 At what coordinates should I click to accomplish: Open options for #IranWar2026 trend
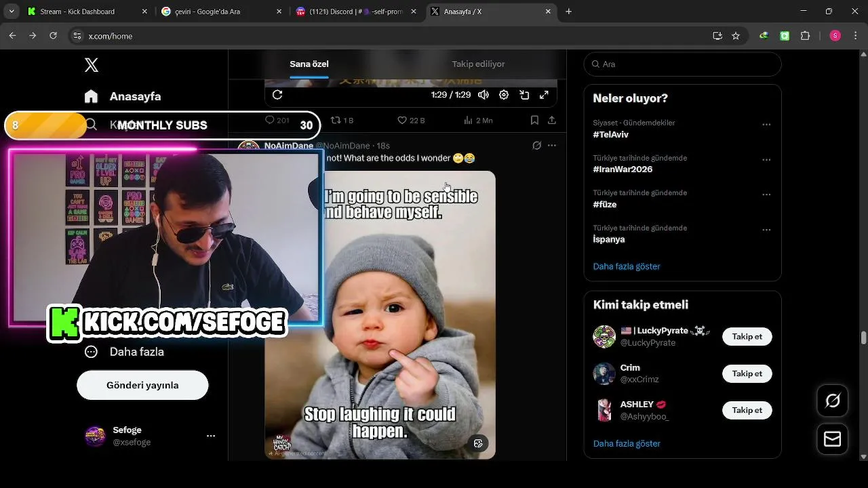point(766,160)
